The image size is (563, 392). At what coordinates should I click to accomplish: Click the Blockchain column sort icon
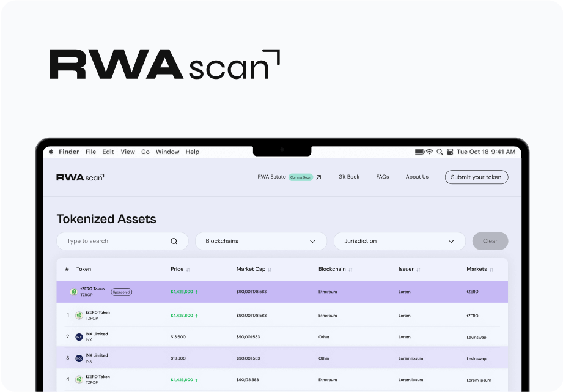coord(350,270)
